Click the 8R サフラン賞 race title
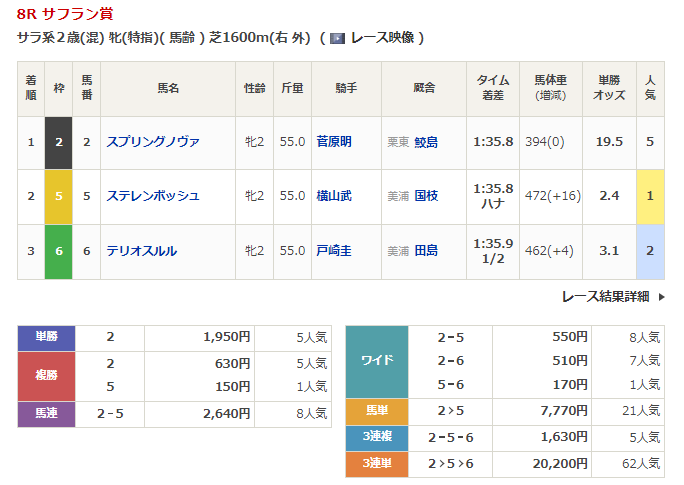 68,14
